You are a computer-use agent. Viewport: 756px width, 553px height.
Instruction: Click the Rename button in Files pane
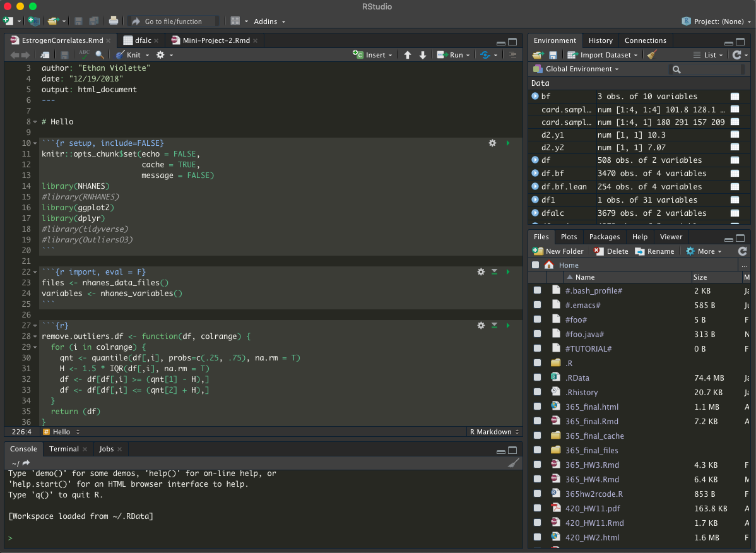tap(655, 251)
